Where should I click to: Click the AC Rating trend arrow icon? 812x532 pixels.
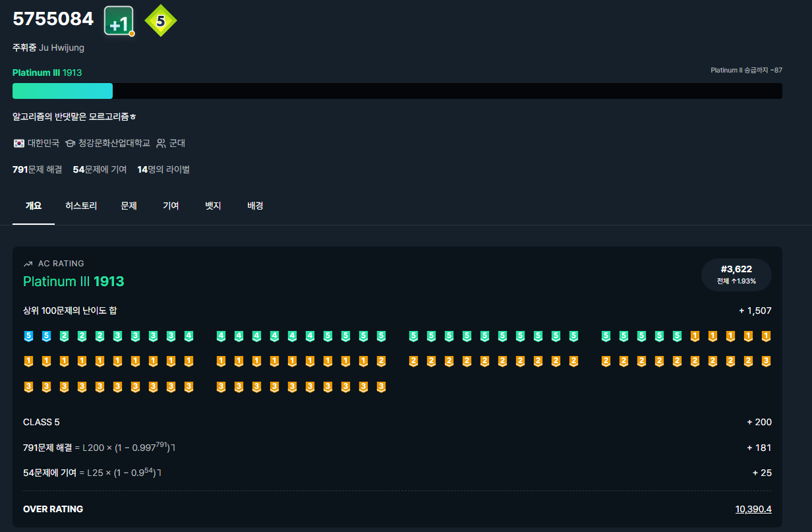pos(28,264)
